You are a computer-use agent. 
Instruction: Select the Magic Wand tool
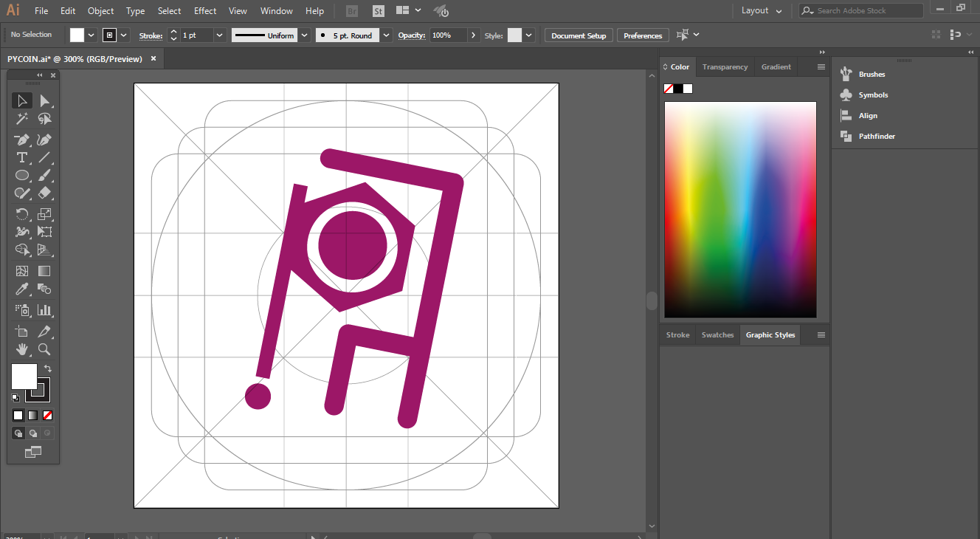pos(23,119)
